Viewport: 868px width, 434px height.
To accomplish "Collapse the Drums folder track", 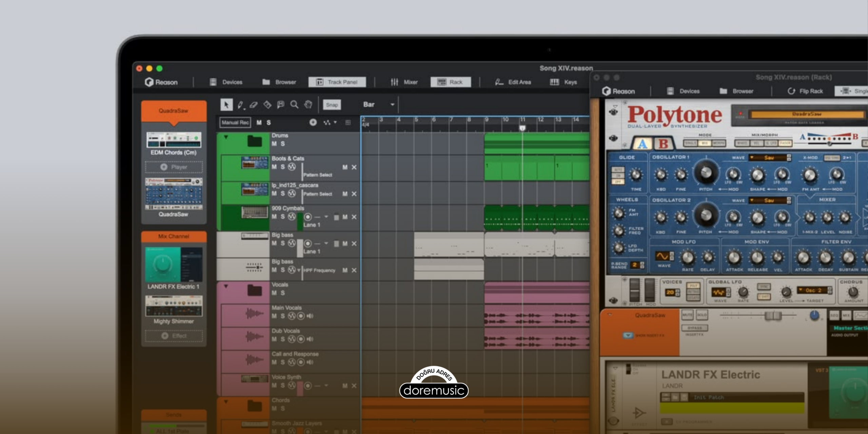I will click(x=226, y=137).
